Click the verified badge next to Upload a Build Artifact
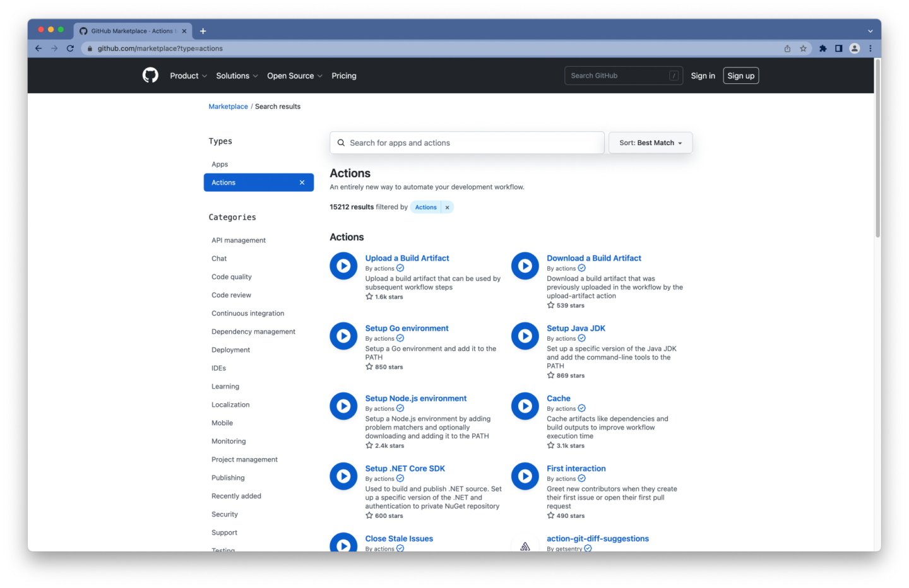Image resolution: width=909 pixels, height=588 pixels. tap(400, 268)
